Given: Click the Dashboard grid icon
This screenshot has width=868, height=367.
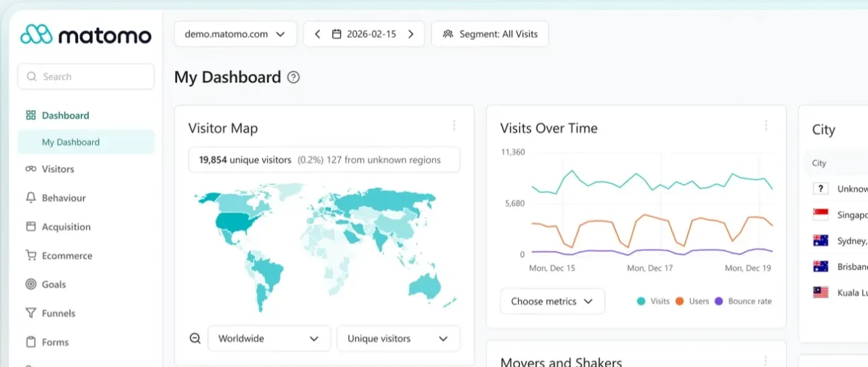Looking at the screenshot, I should 31,115.
